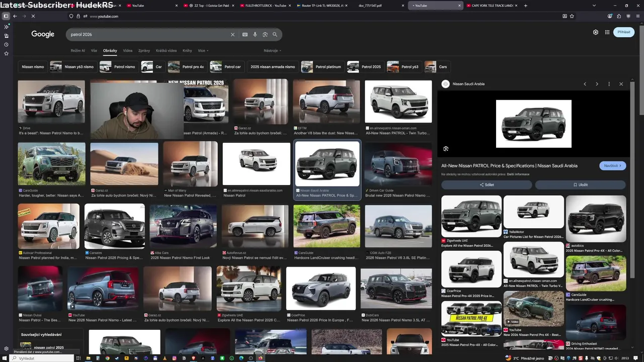Open the YallaMotor car pictures related image
Screen dimensions: 644x362
534,212
